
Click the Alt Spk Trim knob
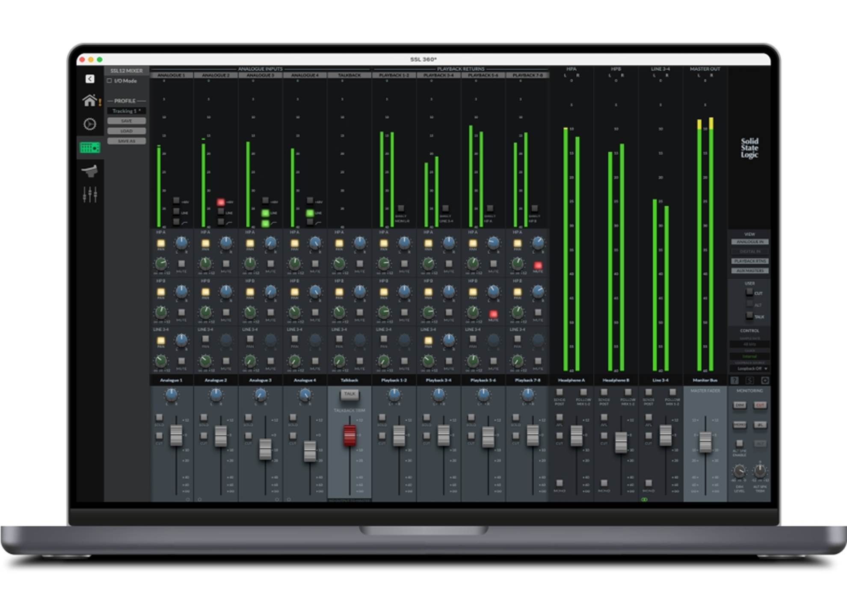tap(760, 471)
